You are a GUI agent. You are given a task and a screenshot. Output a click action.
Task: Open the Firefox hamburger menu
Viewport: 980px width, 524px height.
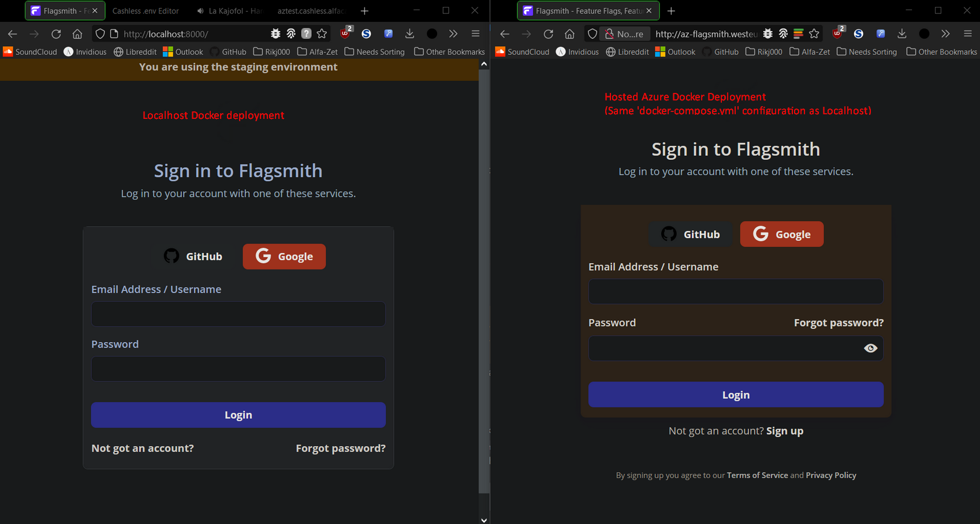[x=476, y=33]
